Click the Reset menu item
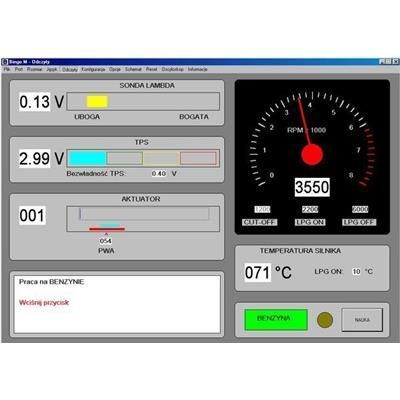The height and width of the screenshot is (400, 400). tap(151, 69)
